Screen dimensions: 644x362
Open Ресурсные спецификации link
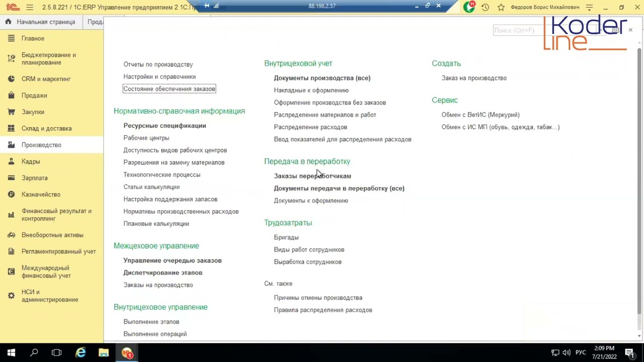pyautogui.click(x=165, y=126)
